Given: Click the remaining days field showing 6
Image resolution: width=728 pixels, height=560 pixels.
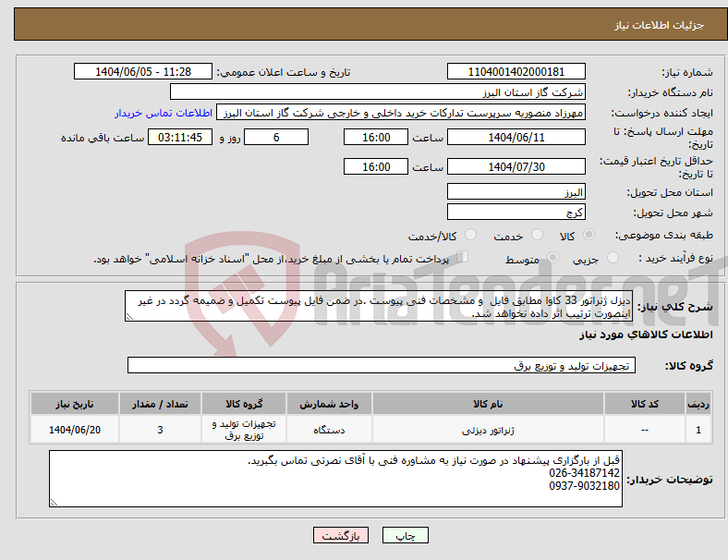Looking at the screenshot, I should click(276, 137).
